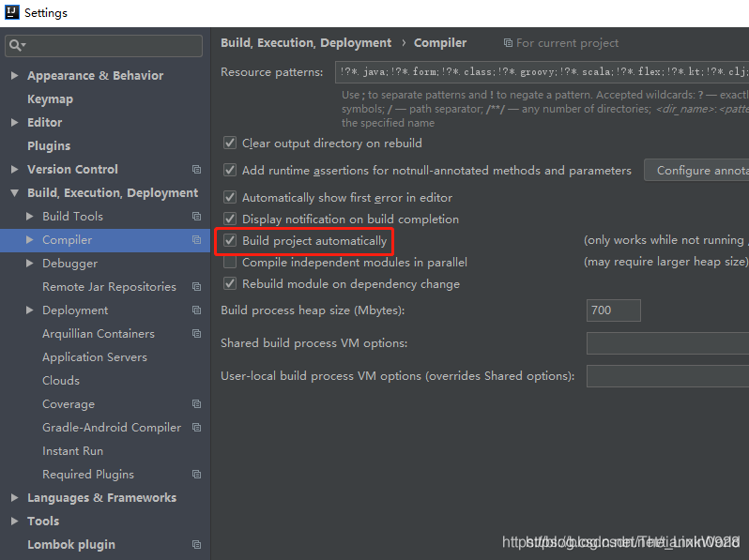Image resolution: width=749 pixels, height=560 pixels.
Task: Toggle Display notification on build completion
Action: coord(230,219)
